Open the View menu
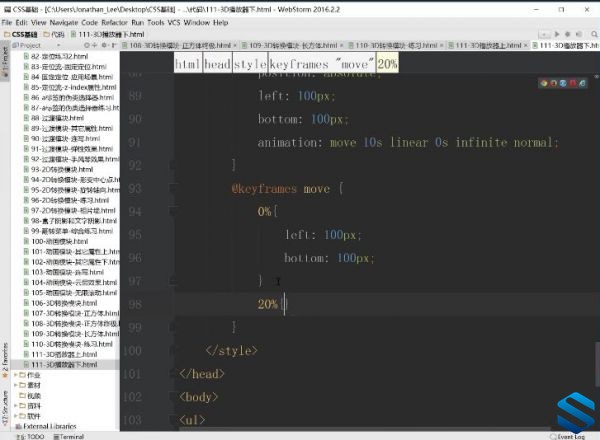 (39, 23)
